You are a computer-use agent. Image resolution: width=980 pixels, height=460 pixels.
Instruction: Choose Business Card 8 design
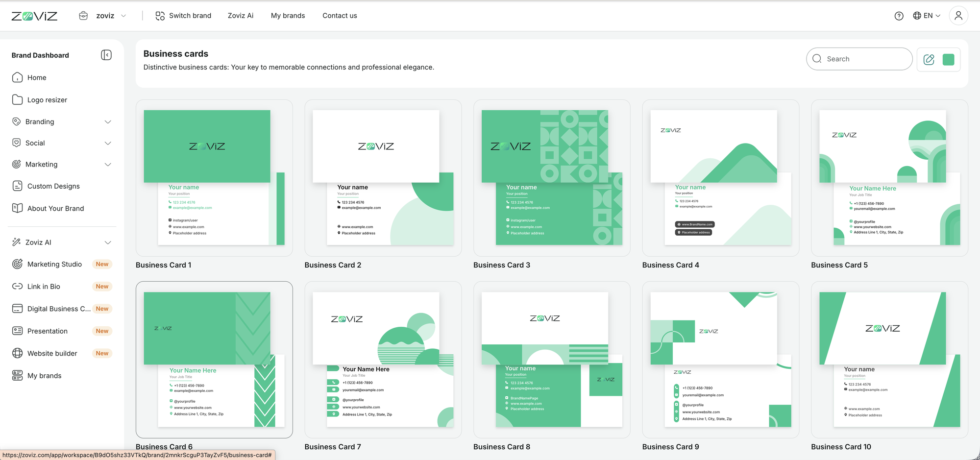(552, 360)
